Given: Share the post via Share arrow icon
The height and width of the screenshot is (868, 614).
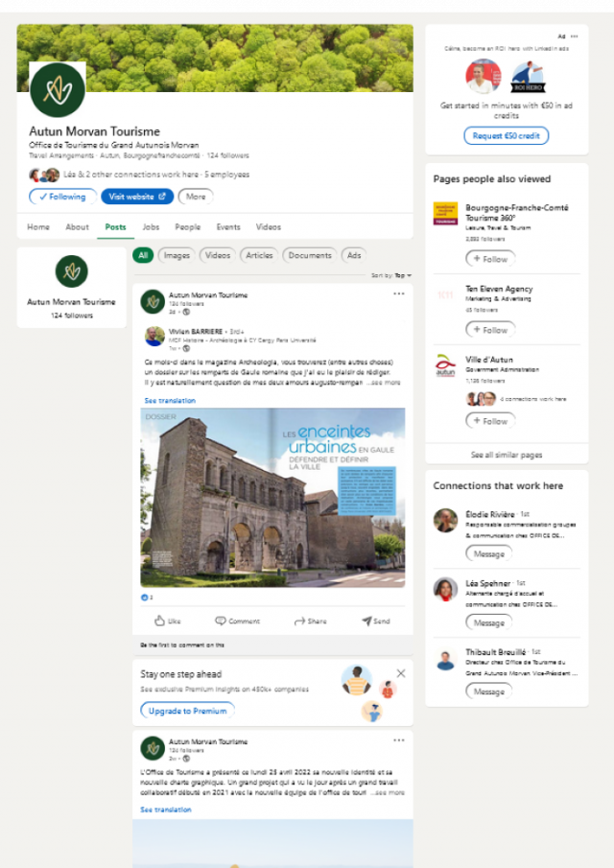Looking at the screenshot, I should [299, 621].
